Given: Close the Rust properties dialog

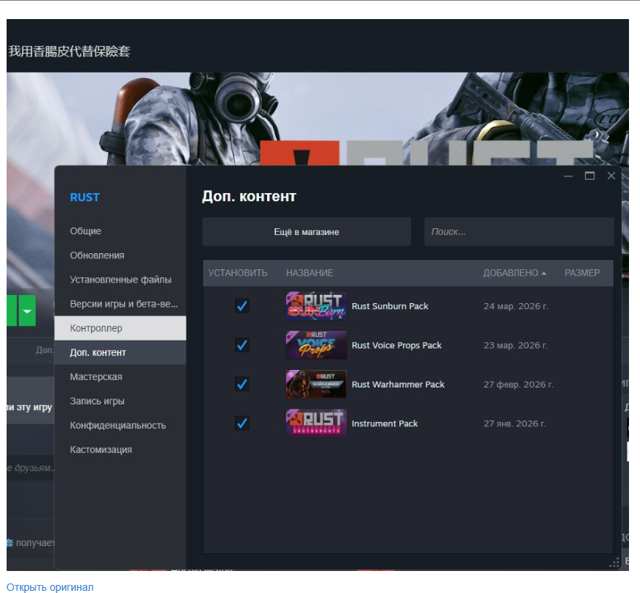Looking at the screenshot, I should pos(611,176).
